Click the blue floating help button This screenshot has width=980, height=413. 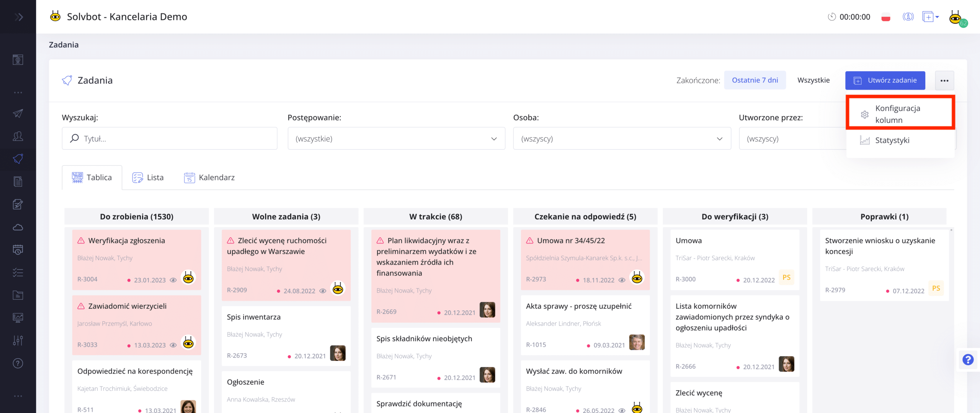[968, 359]
